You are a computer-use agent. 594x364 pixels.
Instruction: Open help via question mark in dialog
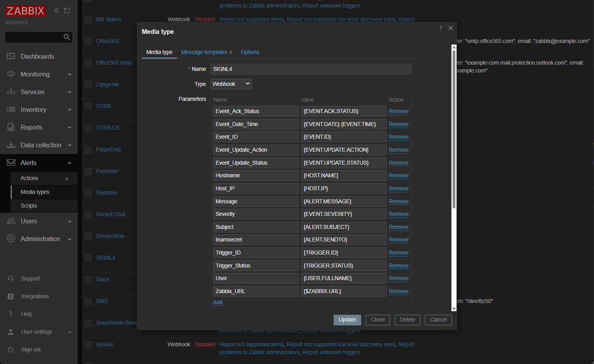[x=441, y=28]
